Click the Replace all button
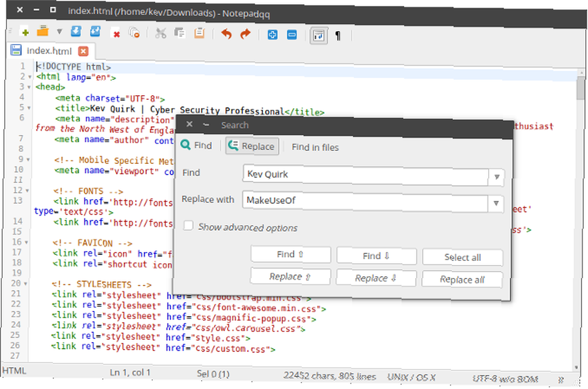 point(462,280)
